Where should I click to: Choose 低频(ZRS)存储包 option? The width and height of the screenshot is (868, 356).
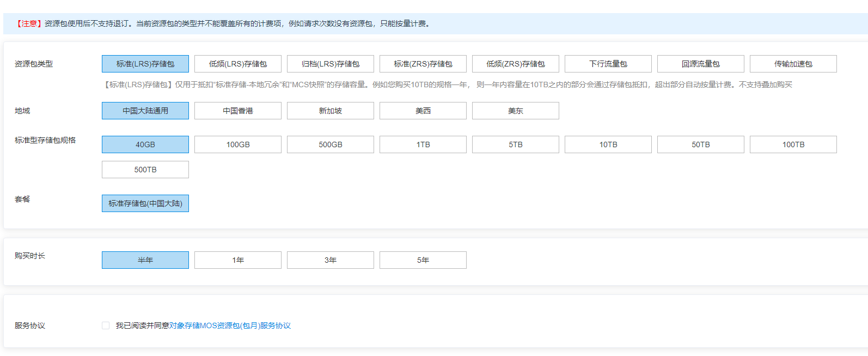coord(516,64)
